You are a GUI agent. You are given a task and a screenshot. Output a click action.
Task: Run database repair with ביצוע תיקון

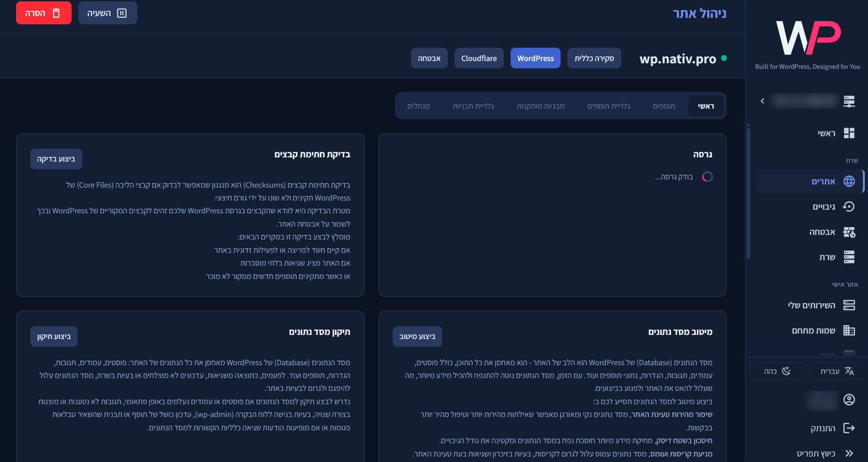(54, 336)
